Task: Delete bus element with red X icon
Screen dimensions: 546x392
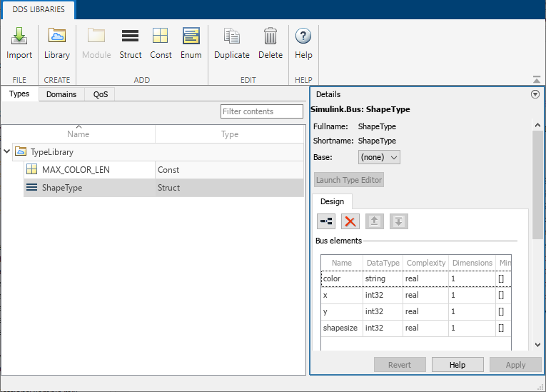Action: point(350,221)
